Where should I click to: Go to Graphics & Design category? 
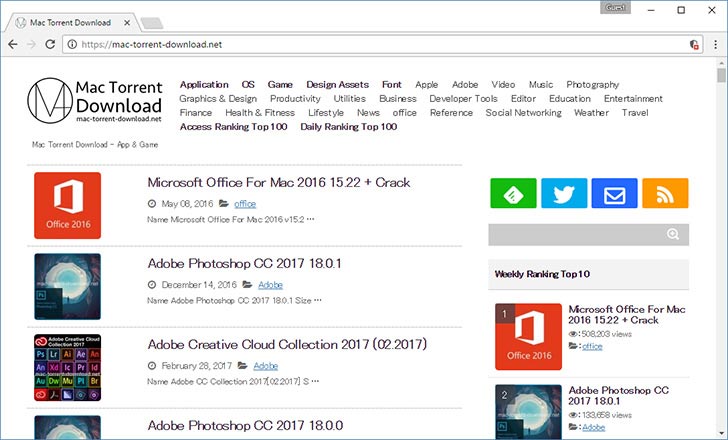[218, 99]
